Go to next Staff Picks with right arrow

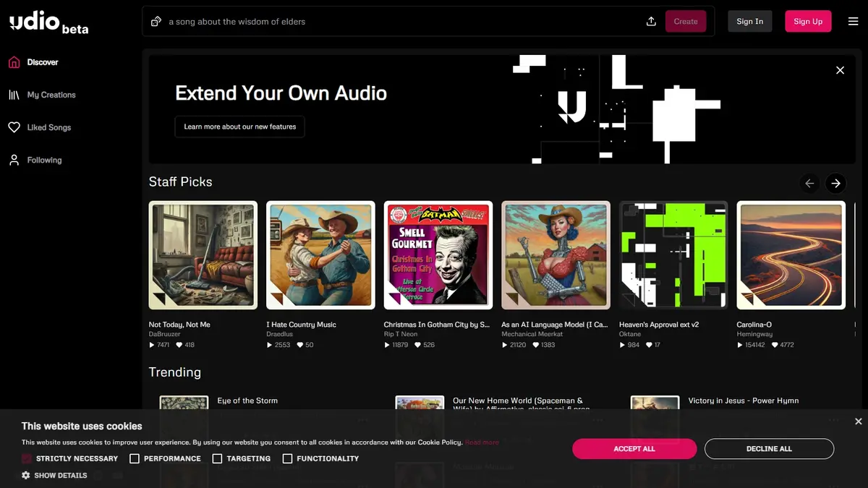pyautogui.click(x=835, y=184)
